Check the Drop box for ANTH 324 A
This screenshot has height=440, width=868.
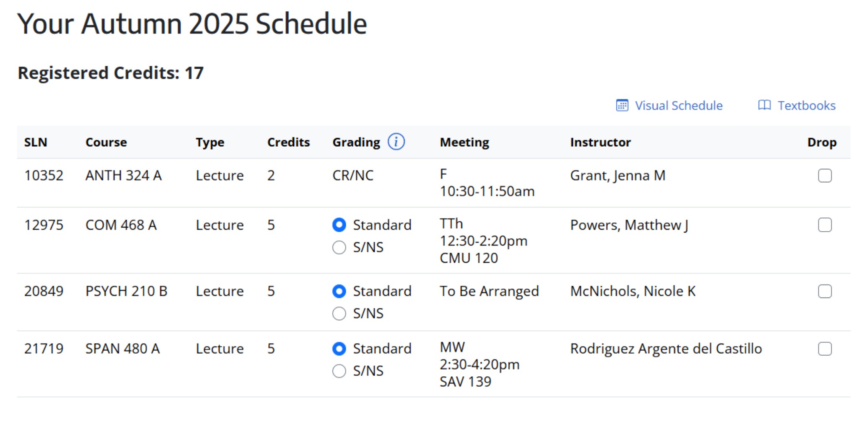tap(825, 176)
